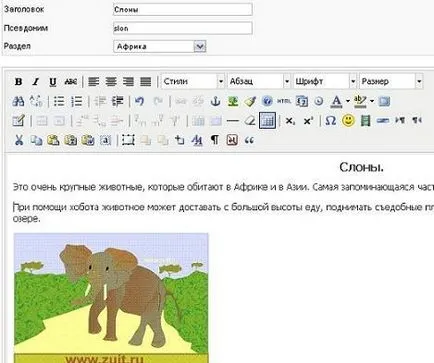Insert an emoticon smiley
Viewport: 434px width, 363px height.
pyautogui.click(x=348, y=121)
